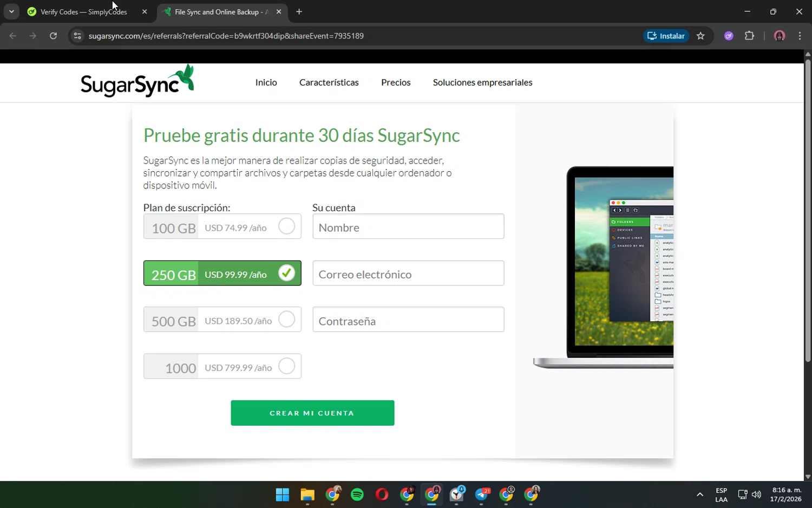
Task: Click the USD 189.50 /año price text
Action: tap(238, 321)
